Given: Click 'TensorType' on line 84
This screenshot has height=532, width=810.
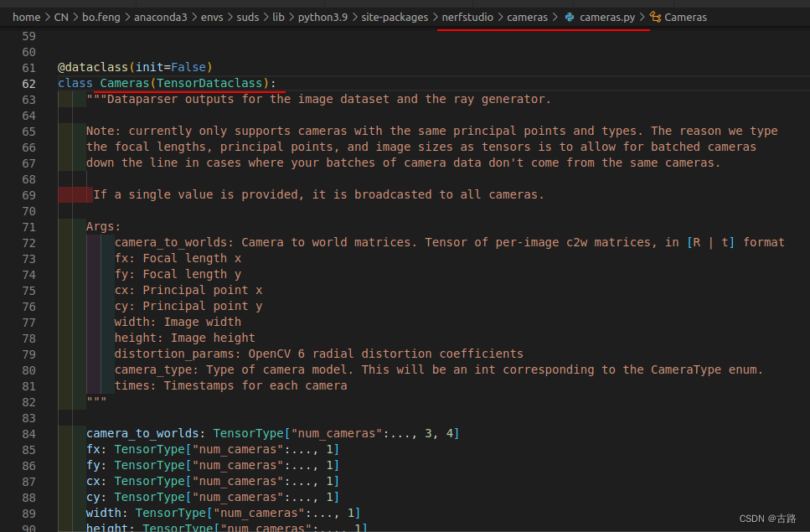Looking at the screenshot, I should 249,434.
